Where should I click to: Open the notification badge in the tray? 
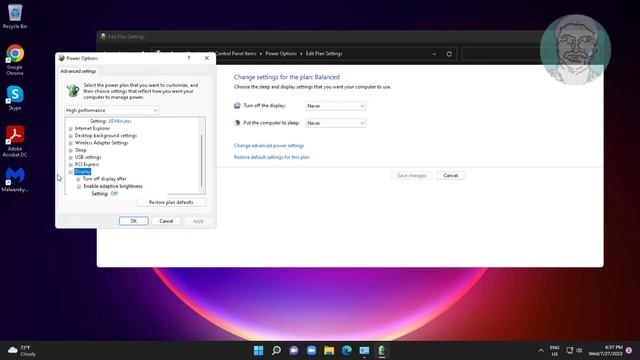coord(629,351)
